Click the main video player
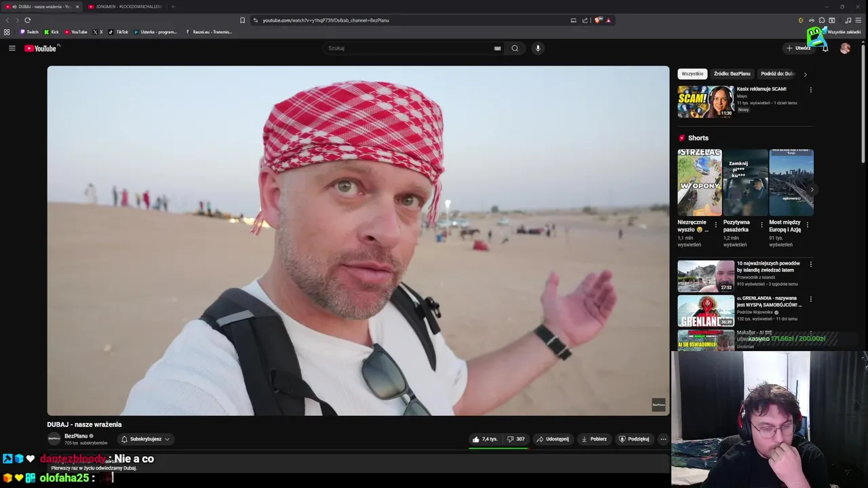Viewport: 868px width, 488px height. coord(358,241)
